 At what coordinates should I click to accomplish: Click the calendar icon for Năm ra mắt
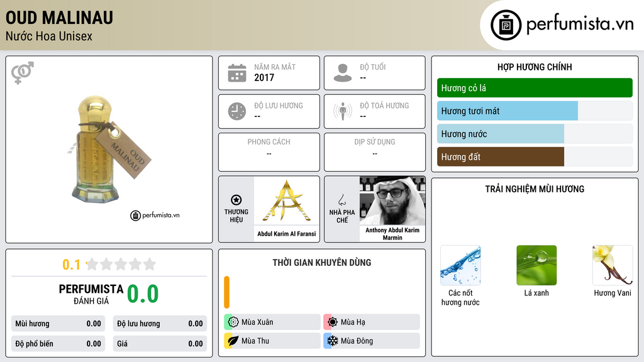pos(237,73)
